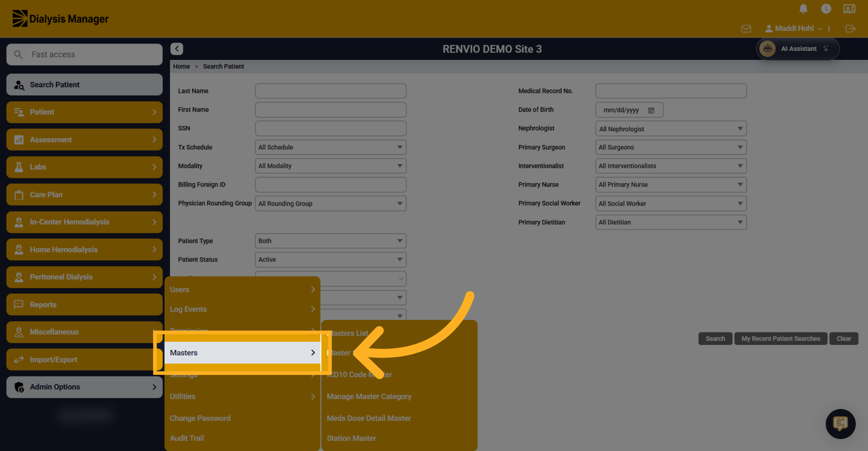
Task: Open Users submenu
Action: tap(242, 290)
